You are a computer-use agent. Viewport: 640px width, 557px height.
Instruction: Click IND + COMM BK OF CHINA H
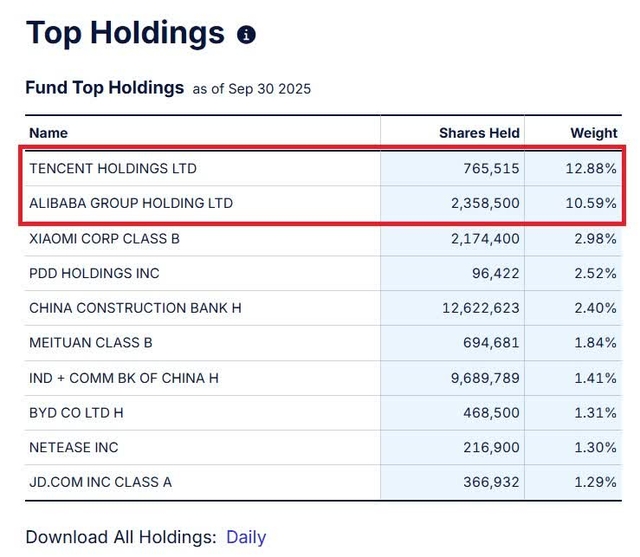tap(123, 378)
